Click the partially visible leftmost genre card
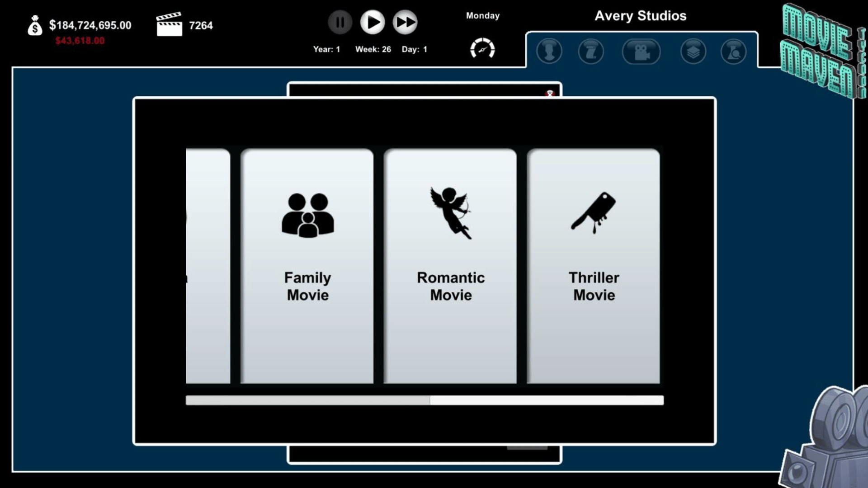 (208, 266)
